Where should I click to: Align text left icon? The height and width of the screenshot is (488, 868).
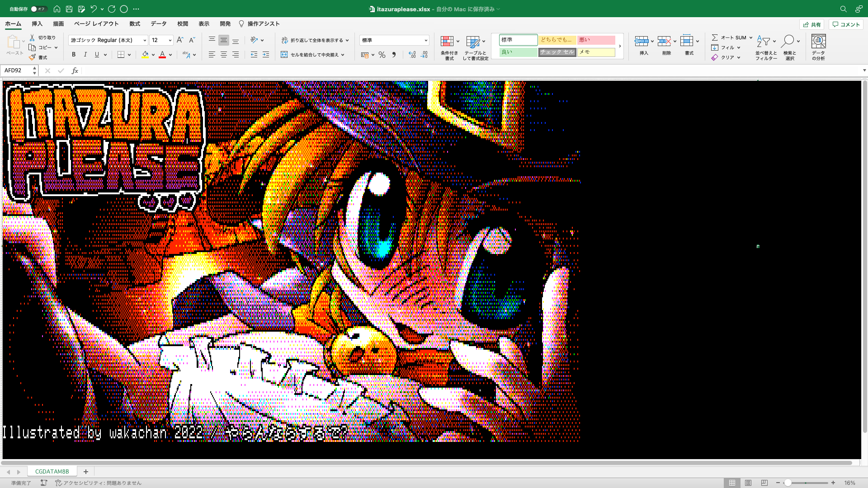pyautogui.click(x=212, y=54)
